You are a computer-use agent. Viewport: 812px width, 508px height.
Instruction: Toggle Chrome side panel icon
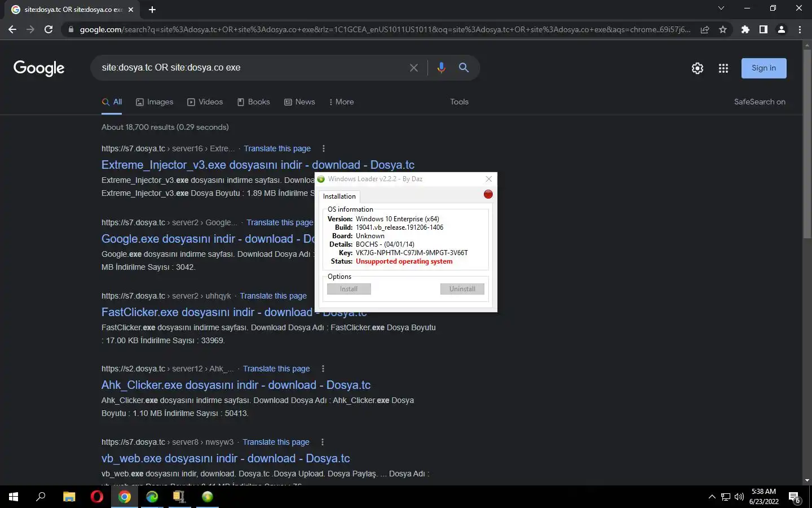click(x=764, y=29)
